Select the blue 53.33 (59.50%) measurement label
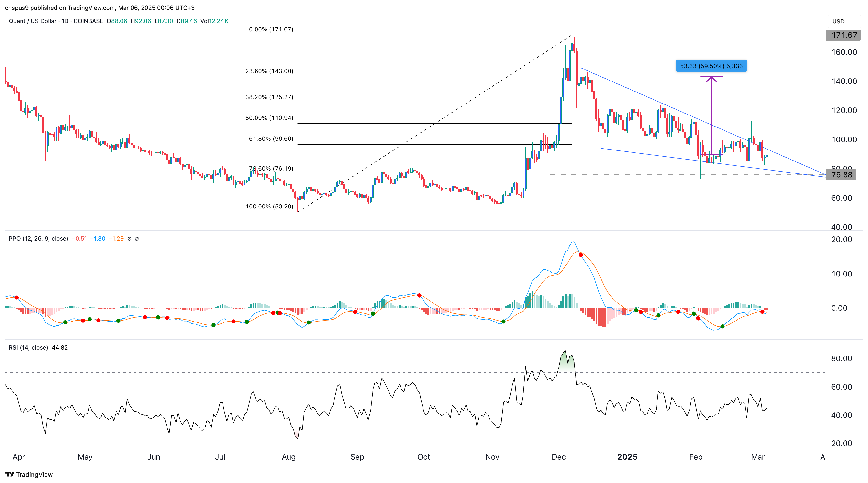 tap(711, 66)
